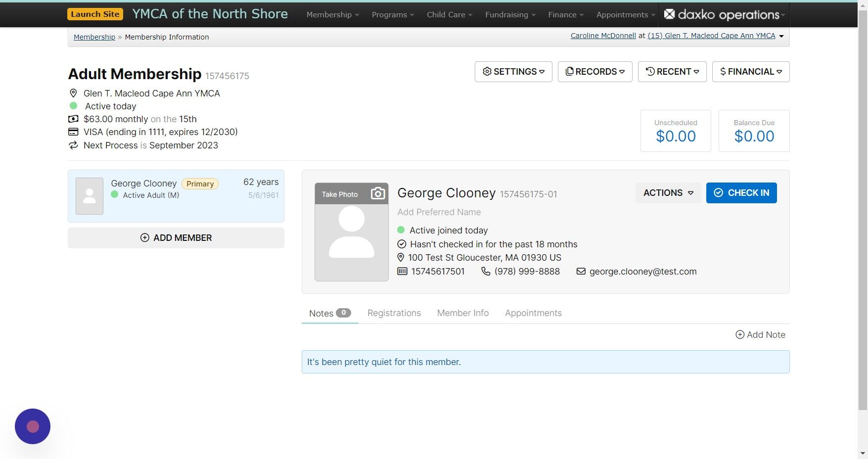This screenshot has height=459, width=868.
Task: Click the (15) Glen T. Macleod Cape Ann YMCA link
Action: point(712,36)
